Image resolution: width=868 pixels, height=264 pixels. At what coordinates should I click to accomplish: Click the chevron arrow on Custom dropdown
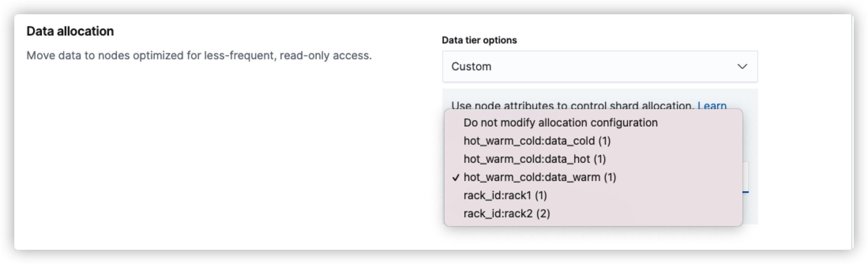[742, 66]
